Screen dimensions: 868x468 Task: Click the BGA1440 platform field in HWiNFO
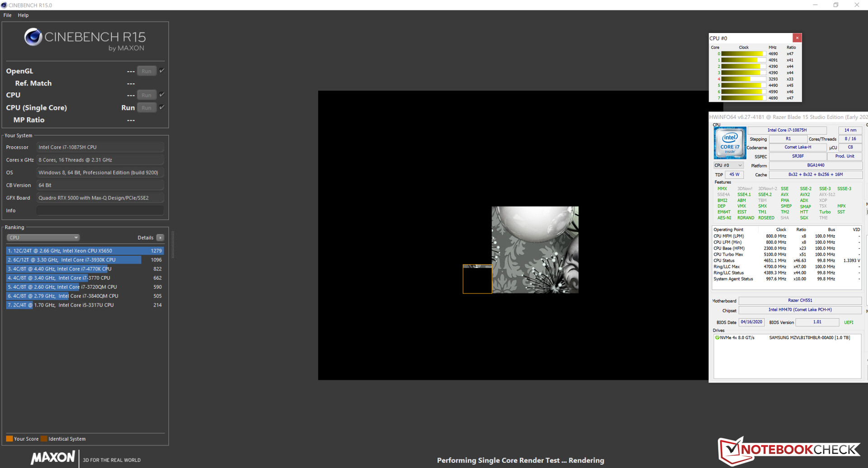coord(816,165)
